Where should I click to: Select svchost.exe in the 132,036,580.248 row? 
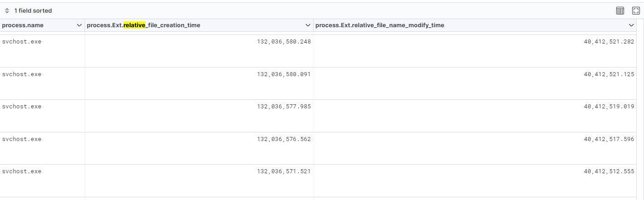coord(22,42)
